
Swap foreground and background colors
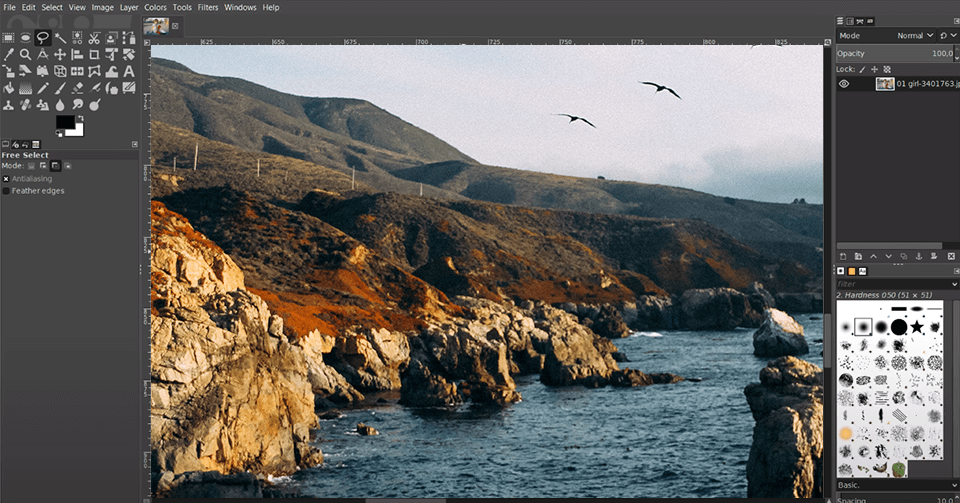click(x=81, y=117)
